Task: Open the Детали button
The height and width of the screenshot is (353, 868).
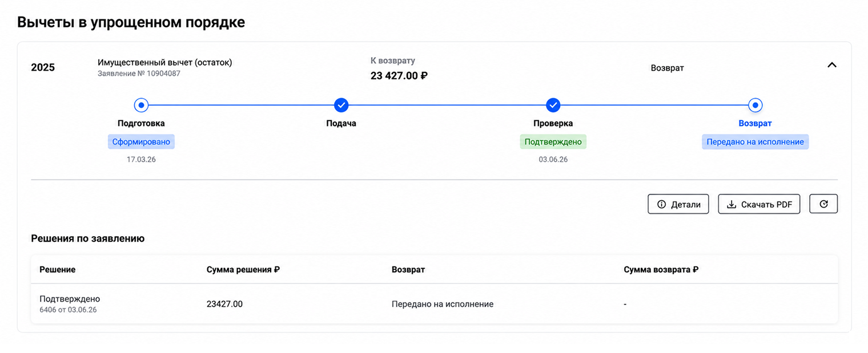Action: pos(678,204)
